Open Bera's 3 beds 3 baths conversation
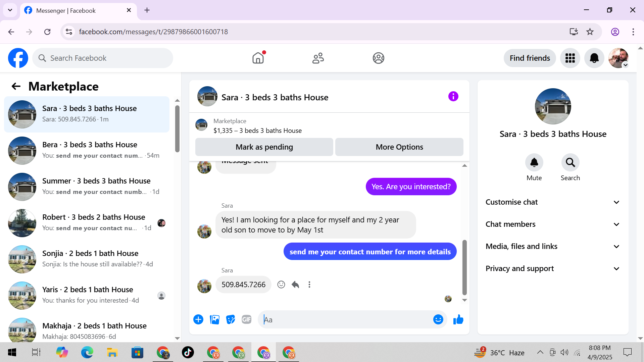The width and height of the screenshot is (644, 362). tap(87, 151)
